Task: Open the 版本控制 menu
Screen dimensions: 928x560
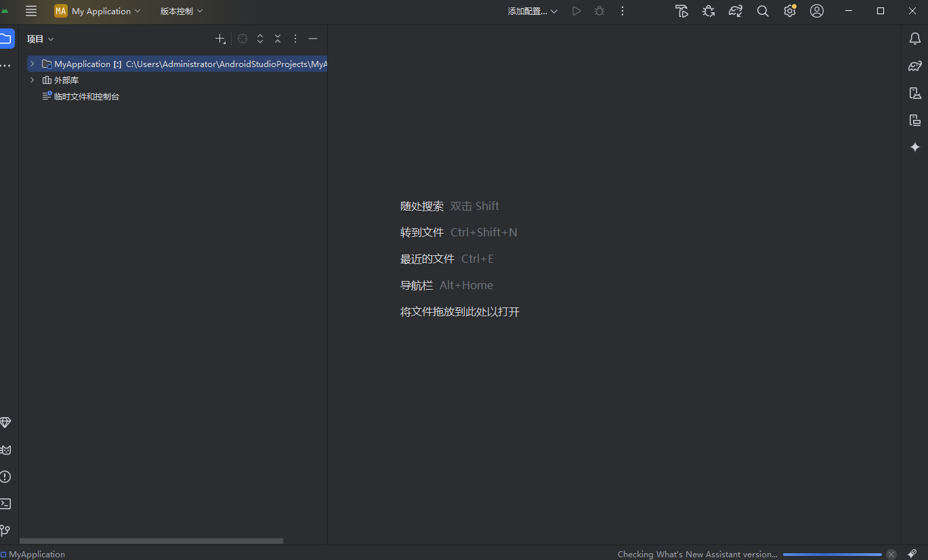Action: [x=181, y=11]
